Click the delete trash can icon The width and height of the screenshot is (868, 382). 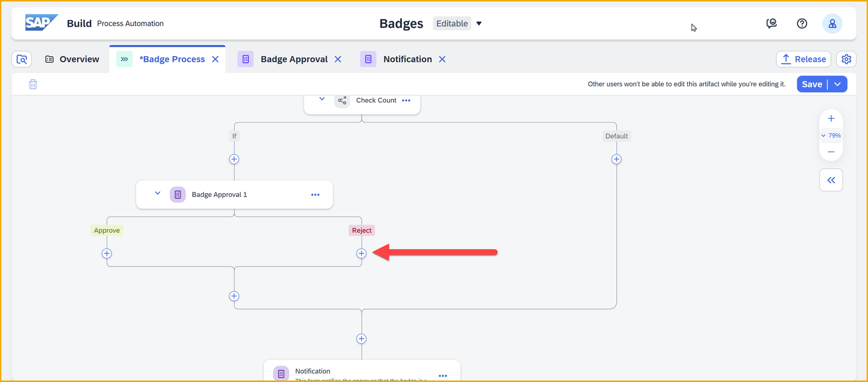(x=33, y=84)
